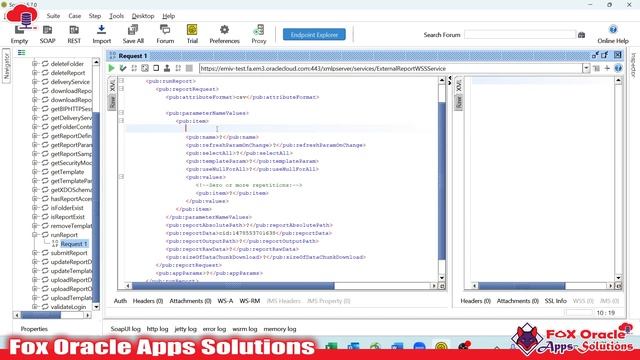This screenshot has height=360, width=640.
Task: Click the Trial toolbar icon
Action: tap(192, 30)
